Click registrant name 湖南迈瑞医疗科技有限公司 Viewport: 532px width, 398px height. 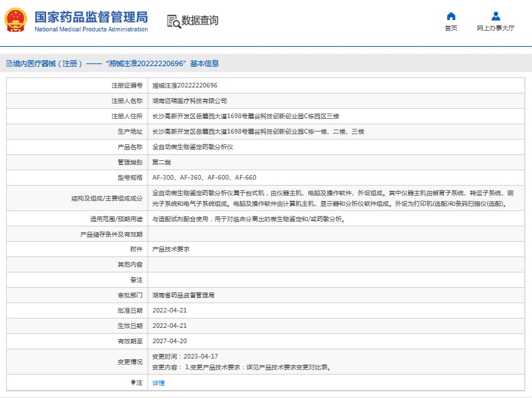tap(190, 101)
